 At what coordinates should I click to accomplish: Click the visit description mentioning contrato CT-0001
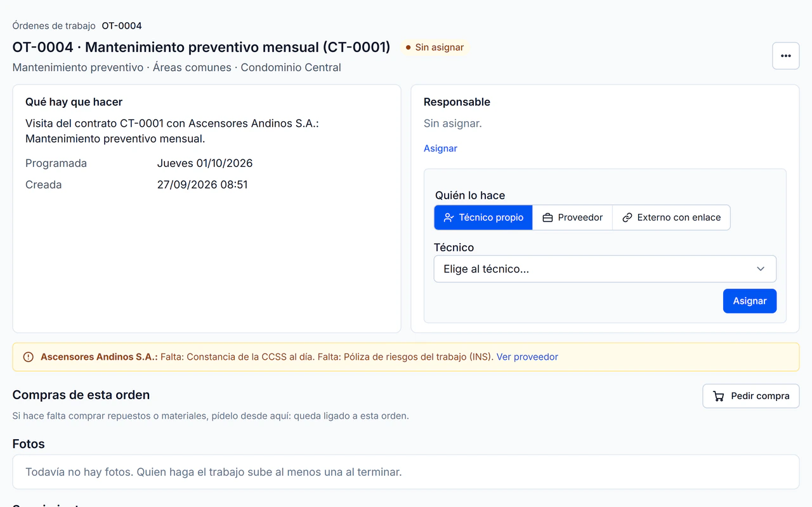coord(172,131)
